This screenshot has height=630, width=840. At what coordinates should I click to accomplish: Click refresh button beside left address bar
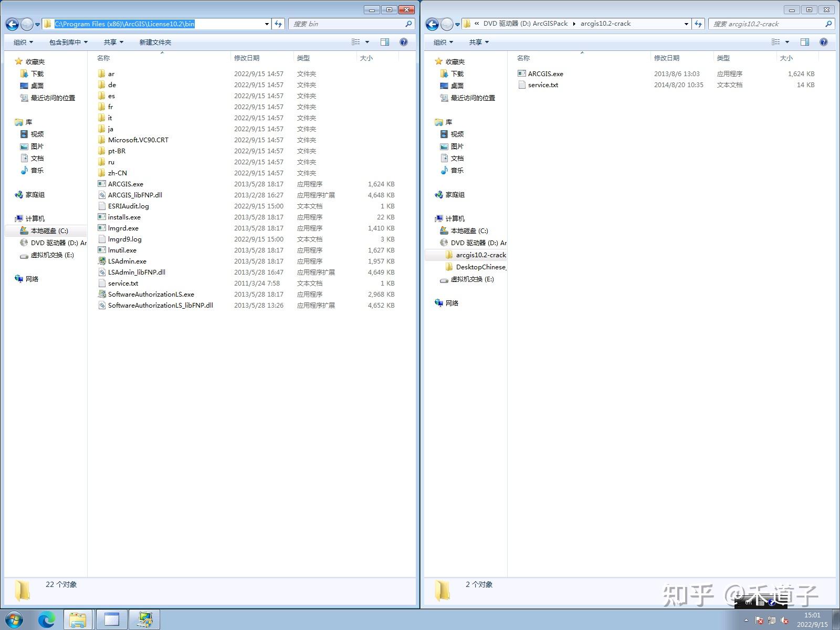[x=278, y=24]
